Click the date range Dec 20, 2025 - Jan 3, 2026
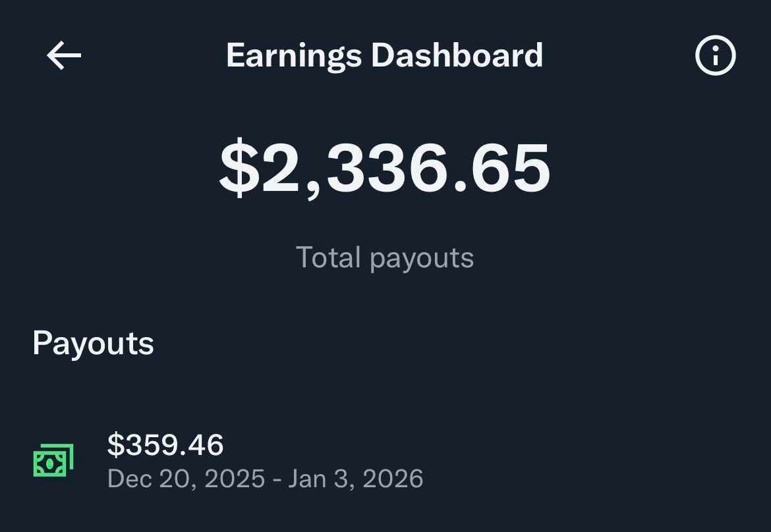Screen dimensions: 771x532 pos(266,478)
